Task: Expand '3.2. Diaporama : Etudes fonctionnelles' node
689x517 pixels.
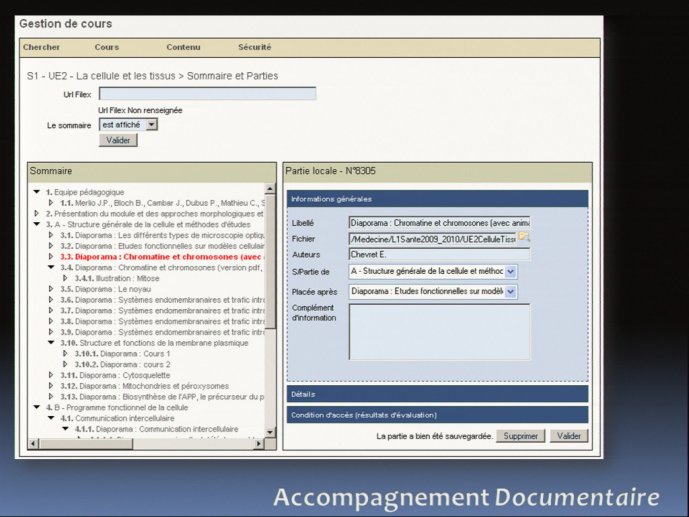Action: pyautogui.click(x=51, y=246)
